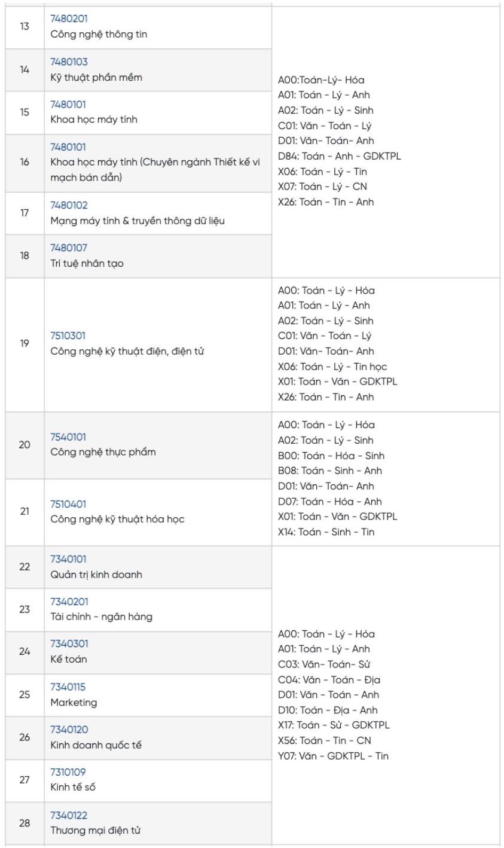Viewport: 504px width, 848px height.
Task: Open code 7510301 Công nghệ kỹ thuật điện
Action: tap(68, 336)
